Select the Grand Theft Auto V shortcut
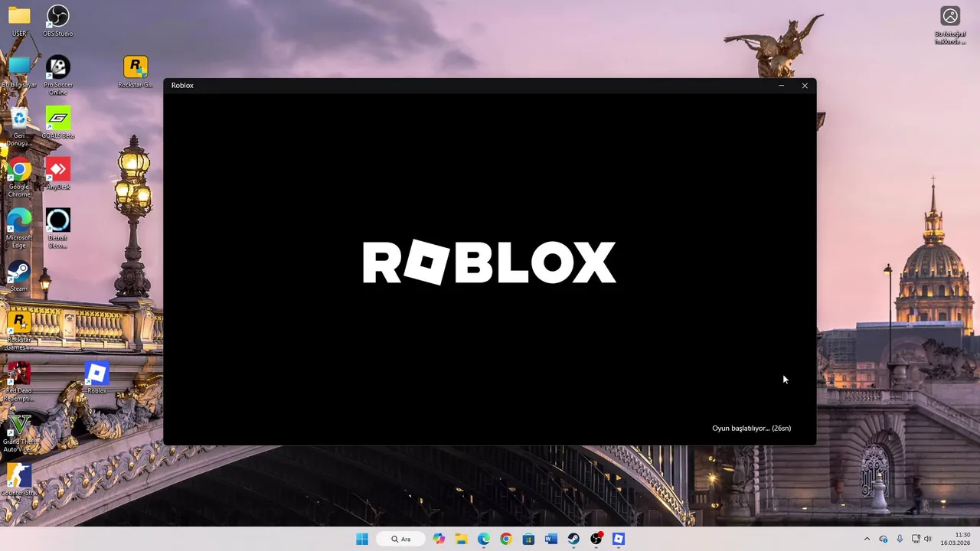 [19, 433]
